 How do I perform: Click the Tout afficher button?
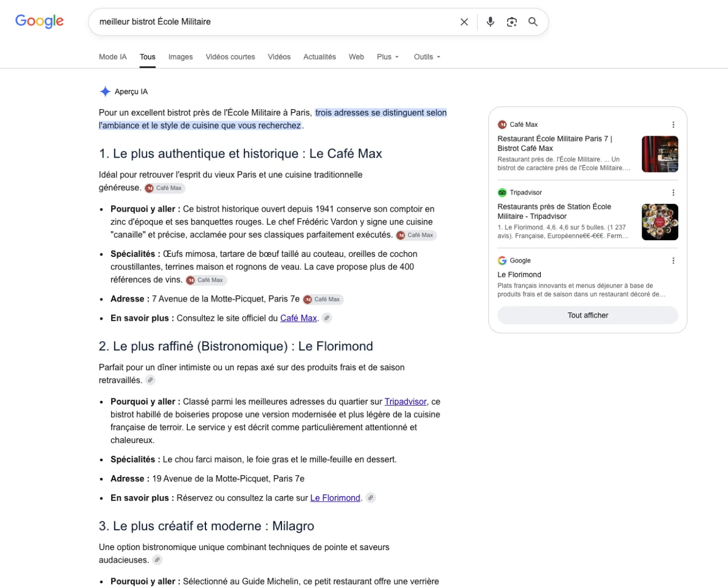pyautogui.click(x=588, y=316)
